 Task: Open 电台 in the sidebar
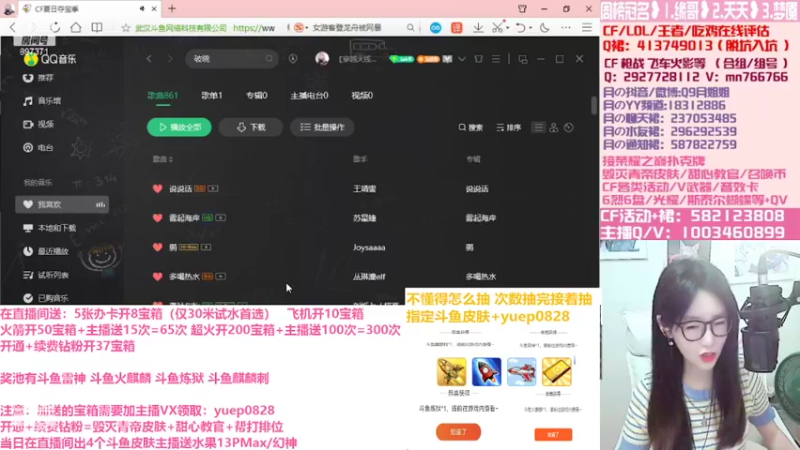point(39,147)
